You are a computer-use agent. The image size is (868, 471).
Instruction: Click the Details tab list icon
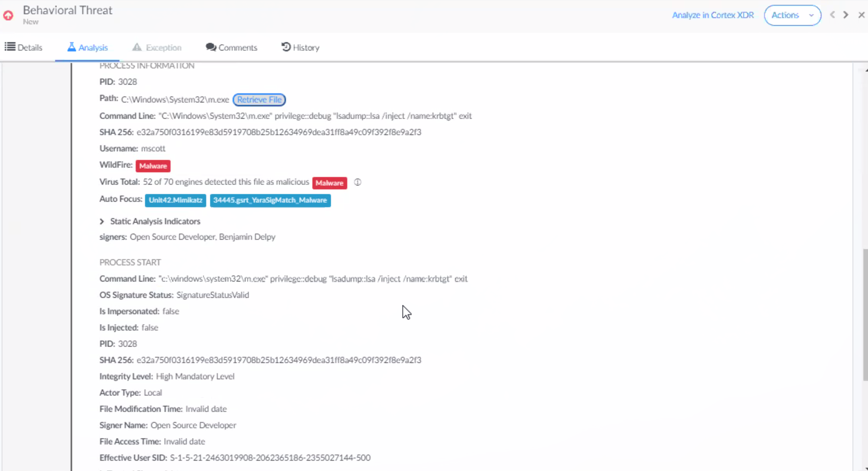tap(10, 47)
